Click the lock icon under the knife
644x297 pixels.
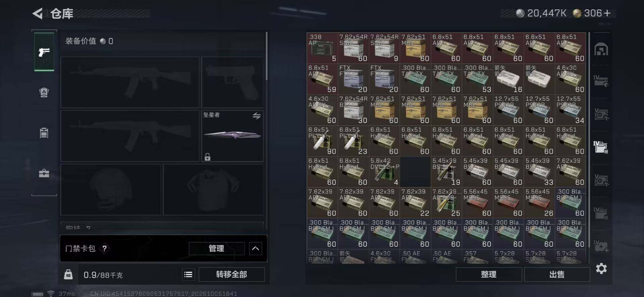[x=208, y=157]
